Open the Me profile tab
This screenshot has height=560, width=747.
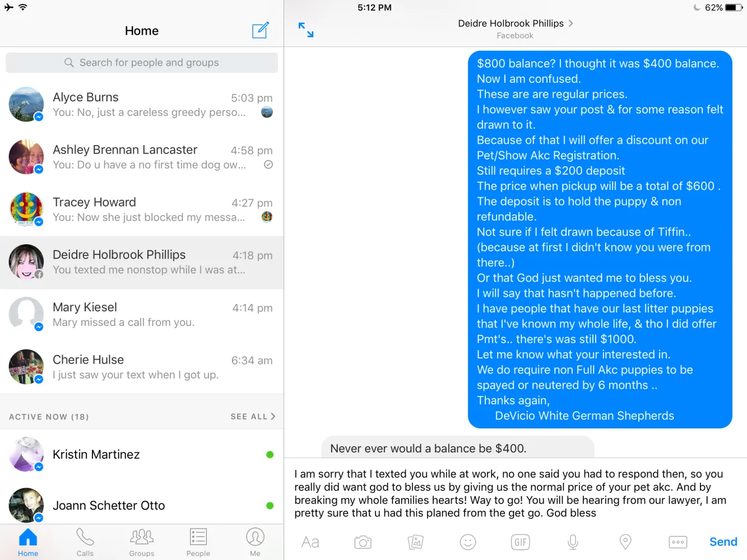[255, 542]
